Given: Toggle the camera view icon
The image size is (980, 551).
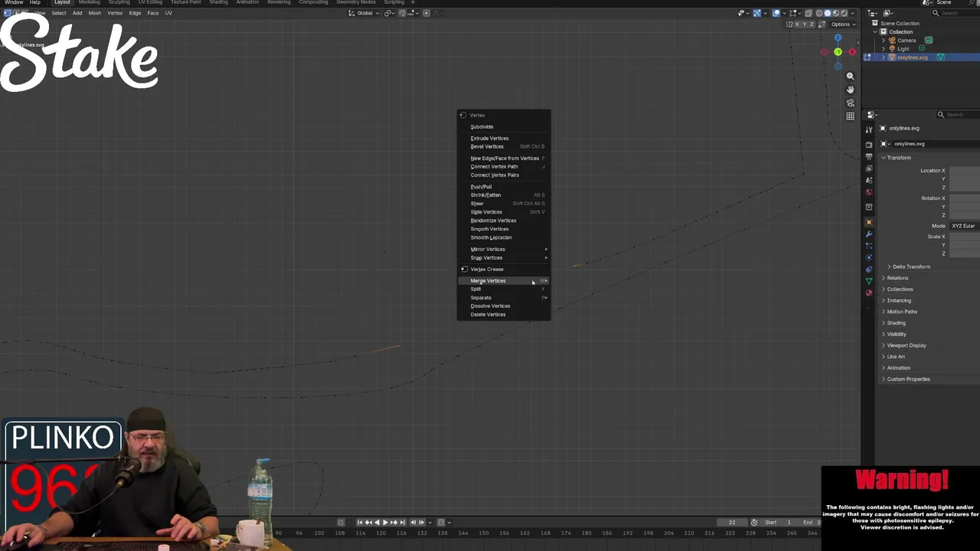Looking at the screenshot, I should 850,103.
